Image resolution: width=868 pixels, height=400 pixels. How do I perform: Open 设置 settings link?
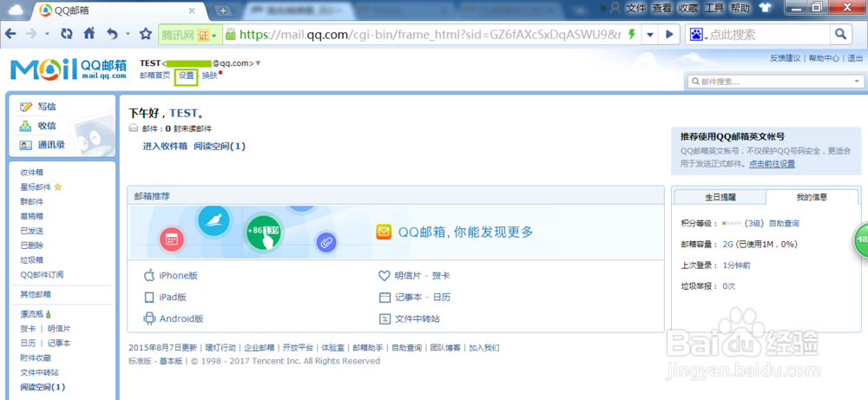(186, 76)
